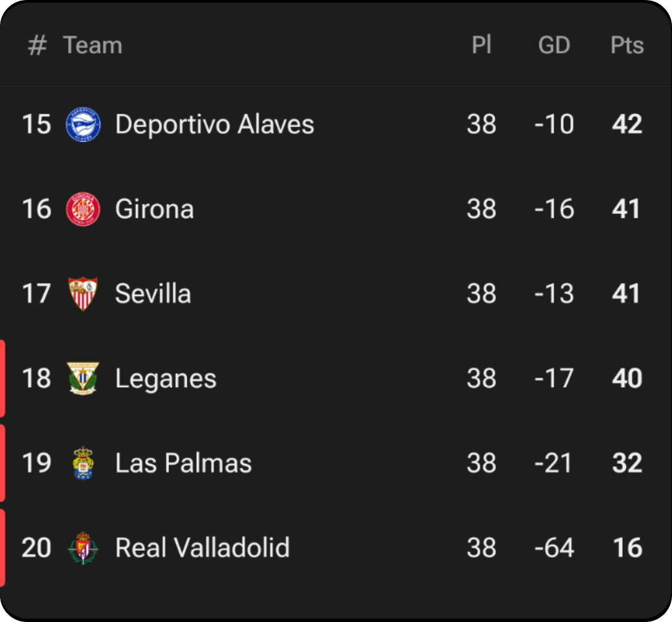The width and height of the screenshot is (672, 622).
Task: Select the Sevilla team name
Action: 153,294
